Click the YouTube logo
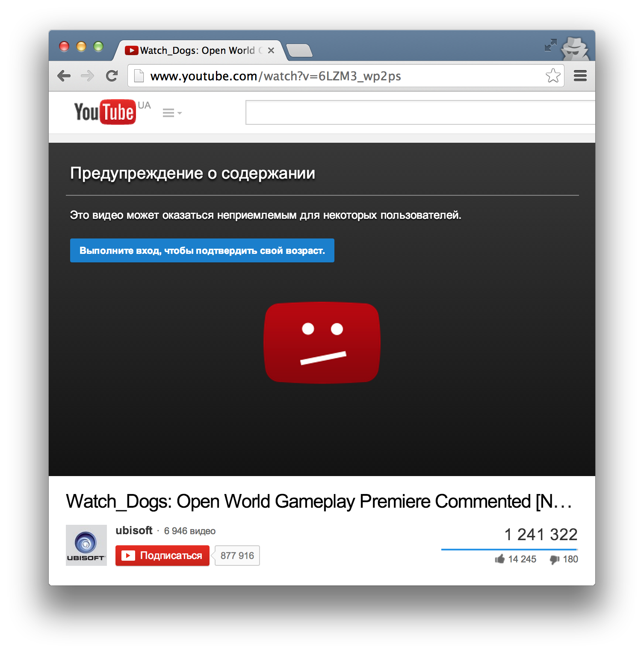Image resolution: width=644 pixels, height=653 pixels. [x=105, y=112]
